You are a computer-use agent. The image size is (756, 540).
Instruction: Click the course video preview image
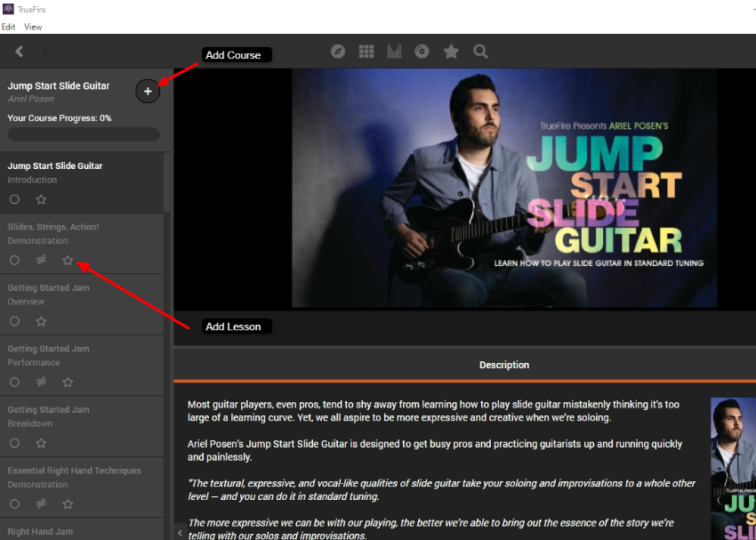pyautogui.click(x=503, y=188)
